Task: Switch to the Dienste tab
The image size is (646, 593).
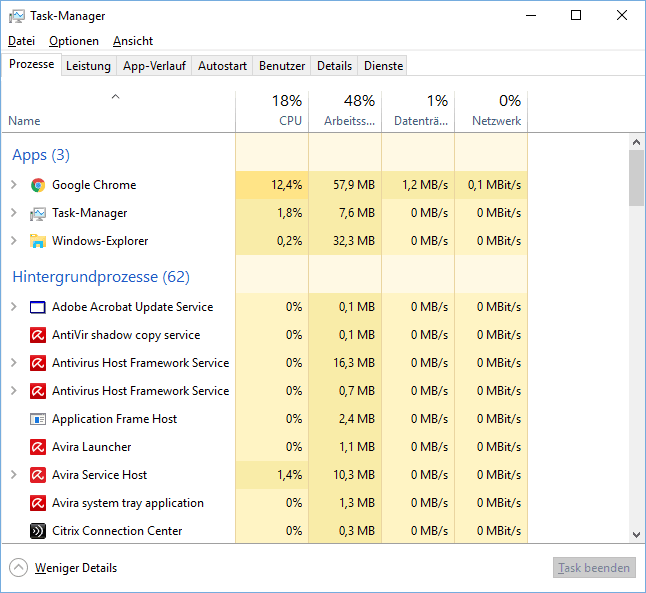Action: 384,66
